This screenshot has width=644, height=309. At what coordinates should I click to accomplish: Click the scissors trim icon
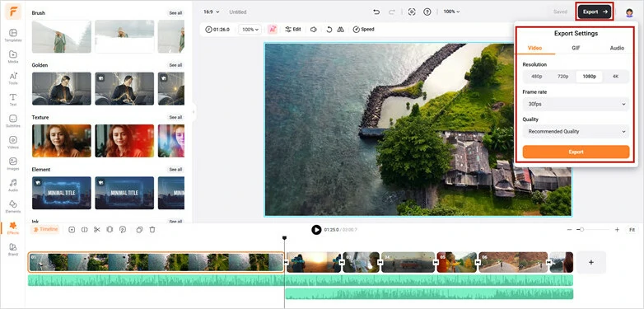(97, 230)
